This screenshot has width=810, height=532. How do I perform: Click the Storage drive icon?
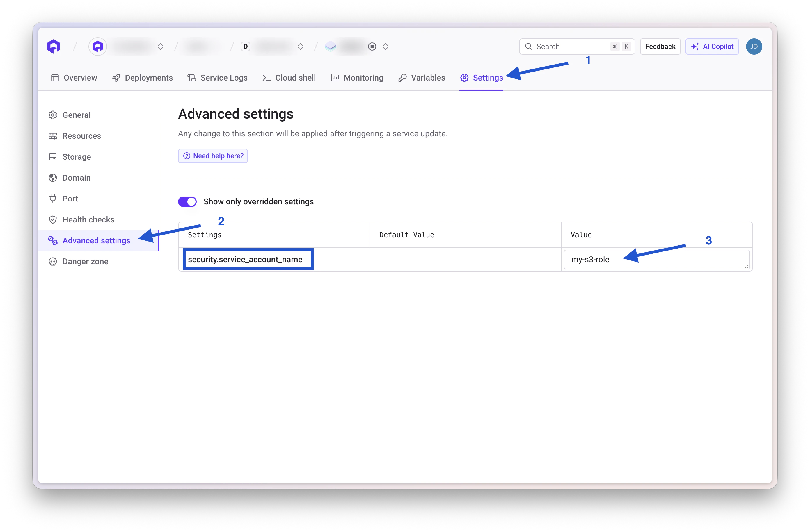tap(53, 157)
